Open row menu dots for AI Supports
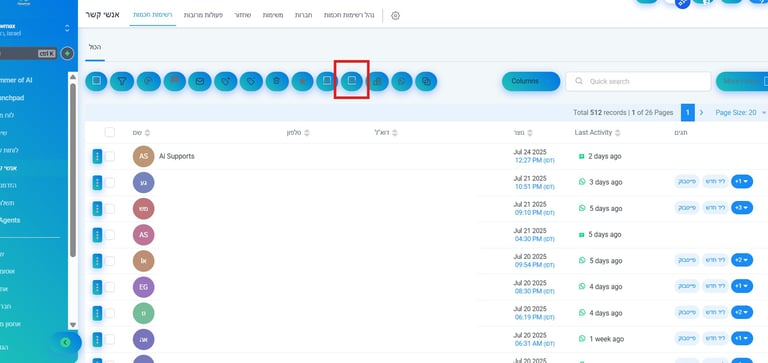This screenshot has width=768, height=363. point(97,156)
